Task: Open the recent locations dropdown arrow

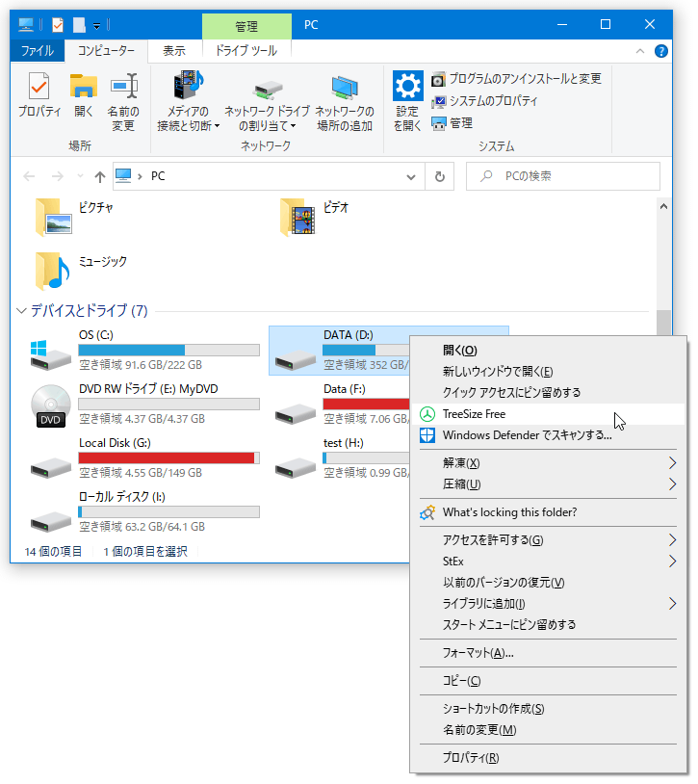Action: tap(80, 176)
